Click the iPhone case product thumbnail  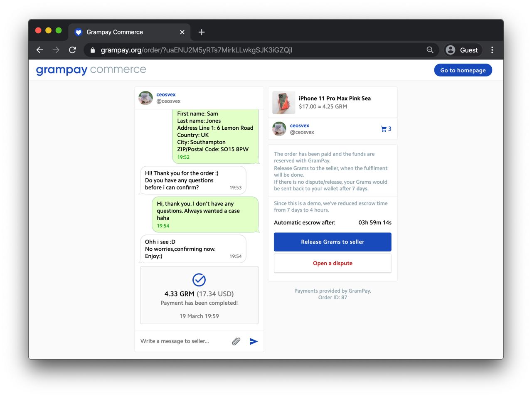284,103
